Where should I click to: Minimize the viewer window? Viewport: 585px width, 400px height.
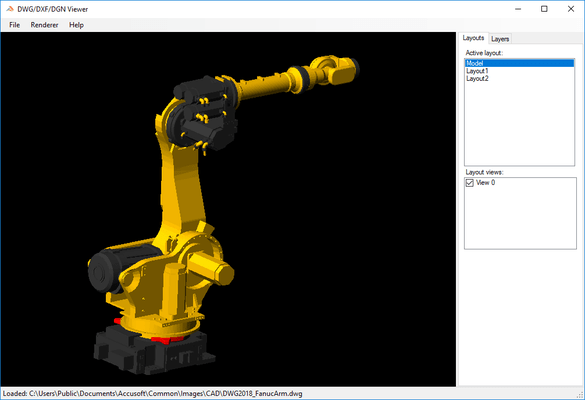tap(518, 9)
